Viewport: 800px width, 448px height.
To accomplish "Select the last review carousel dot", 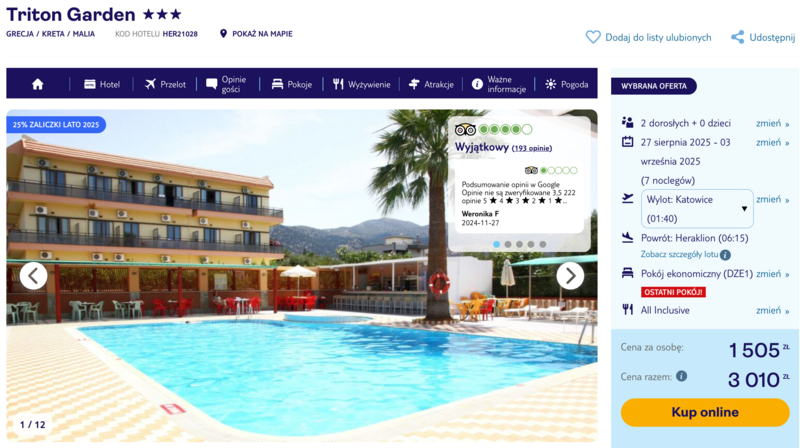I will click(542, 244).
